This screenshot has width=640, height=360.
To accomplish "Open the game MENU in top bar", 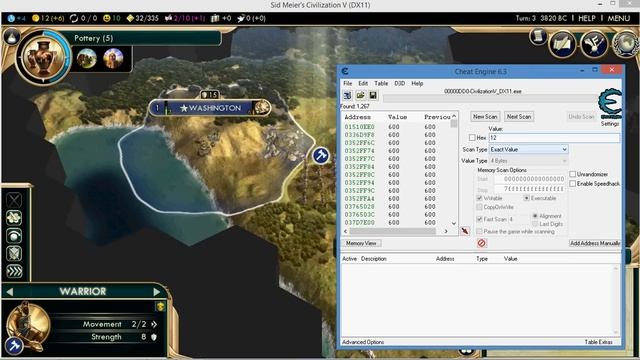I will pyautogui.click(x=618, y=18).
